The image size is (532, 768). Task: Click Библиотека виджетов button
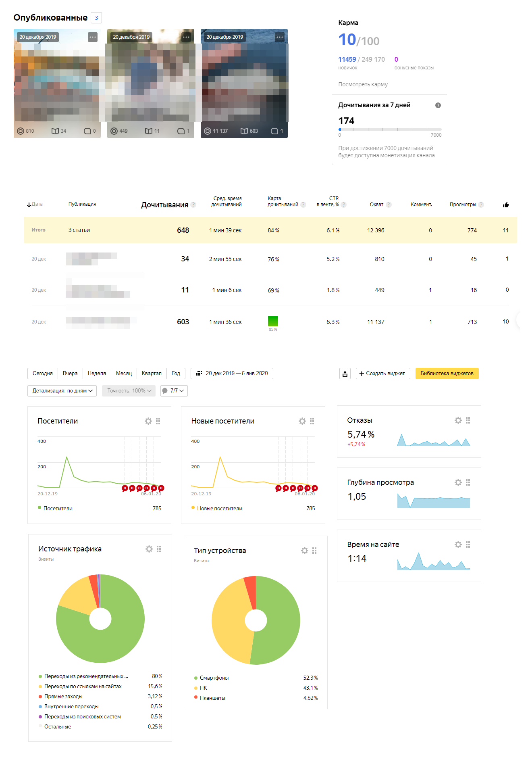447,374
